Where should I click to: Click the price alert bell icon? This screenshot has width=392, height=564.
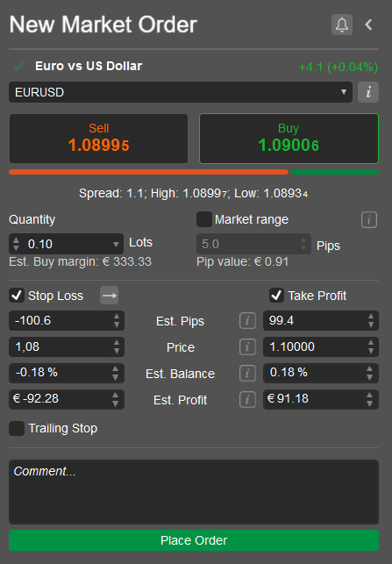click(x=342, y=25)
